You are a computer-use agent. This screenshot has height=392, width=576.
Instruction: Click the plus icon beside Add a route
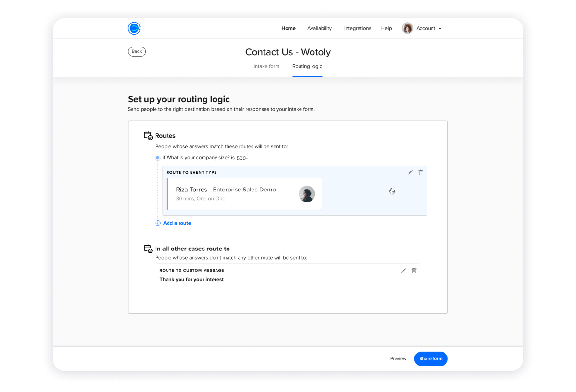[x=158, y=223]
